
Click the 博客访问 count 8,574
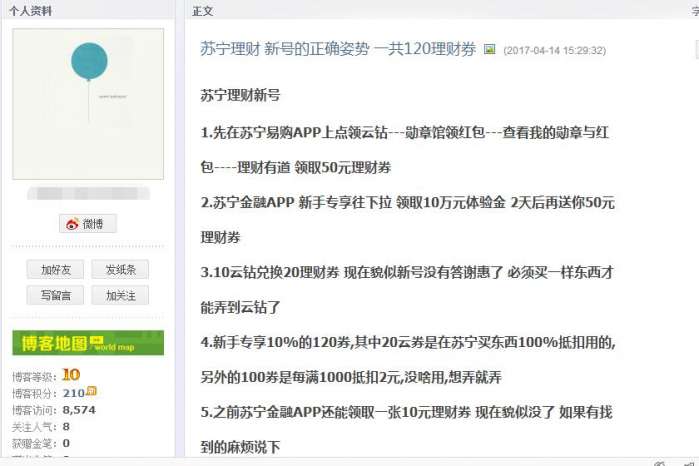pyautogui.click(x=79, y=410)
